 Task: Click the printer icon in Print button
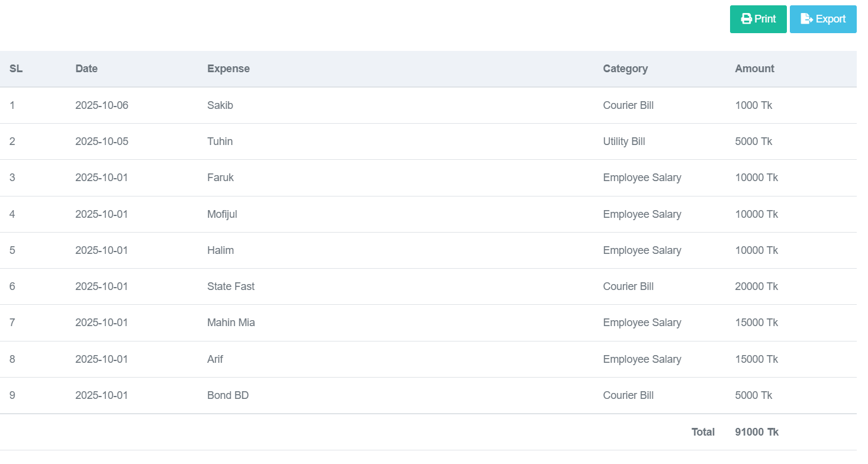click(x=746, y=19)
